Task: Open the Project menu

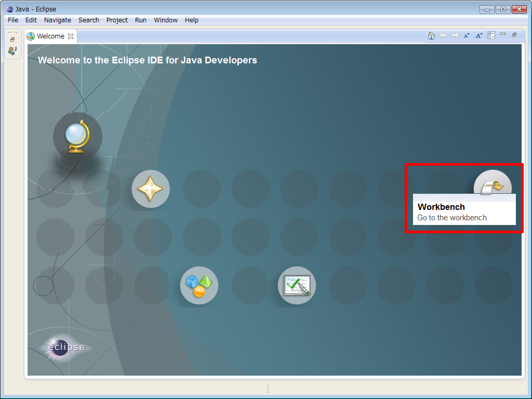Action: click(117, 20)
